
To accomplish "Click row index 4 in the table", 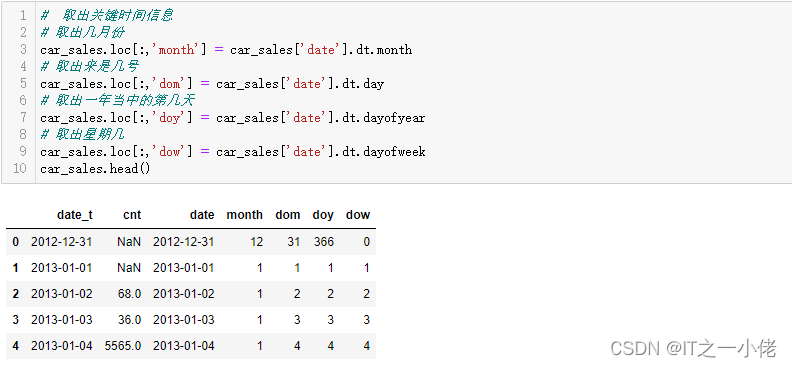I will pos(16,346).
